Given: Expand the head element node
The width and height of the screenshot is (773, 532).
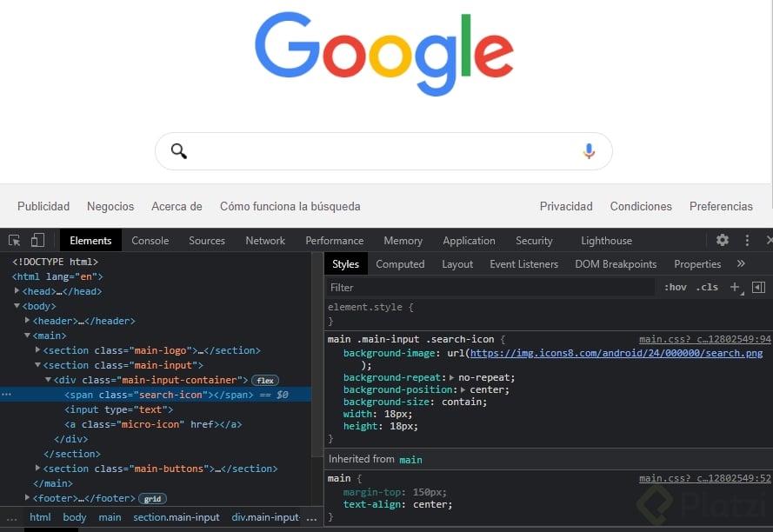Looking at the screenshot, I should pyautogui.click(x=17, y=291).
